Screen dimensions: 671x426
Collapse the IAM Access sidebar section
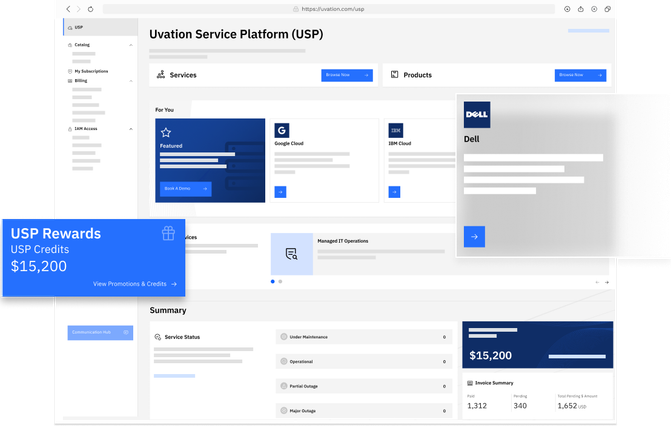[x=131, y=129]
